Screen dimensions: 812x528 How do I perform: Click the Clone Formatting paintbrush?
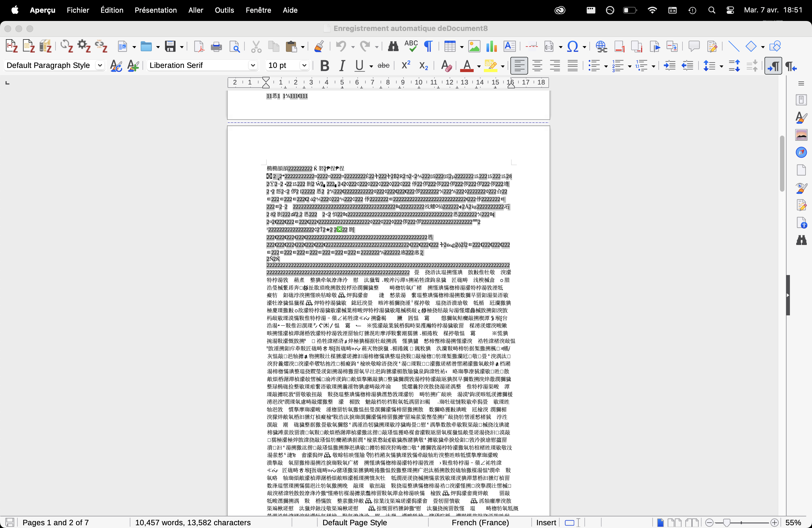[x=319, y=46]
